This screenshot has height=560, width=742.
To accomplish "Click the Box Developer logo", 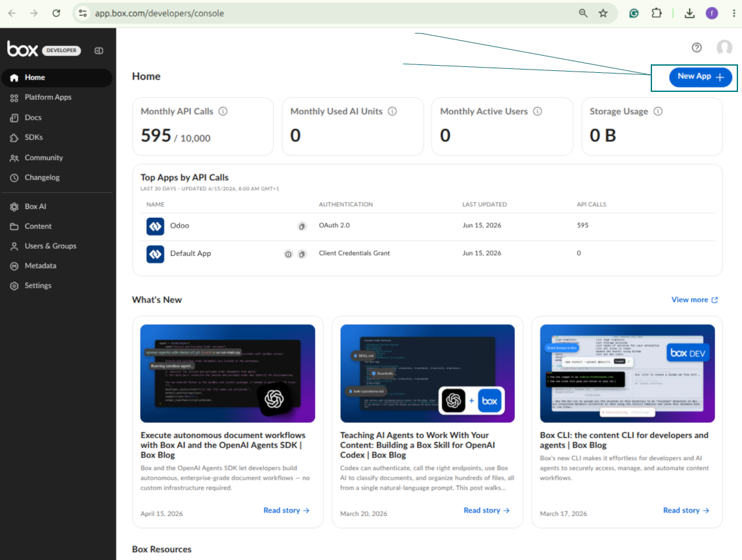I will tap(44, 49).
